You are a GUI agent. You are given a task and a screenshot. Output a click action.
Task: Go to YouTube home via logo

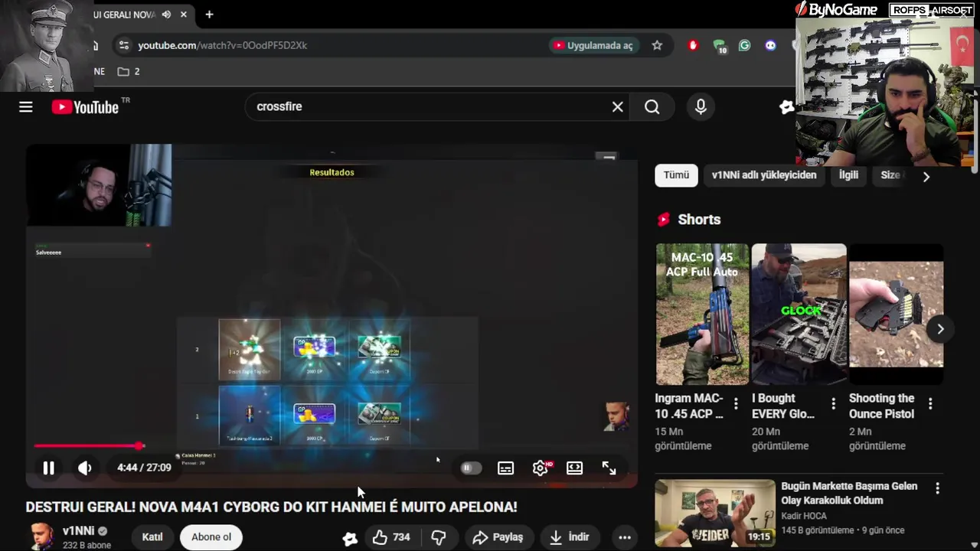pyautogui.click(x=85, y=107)
